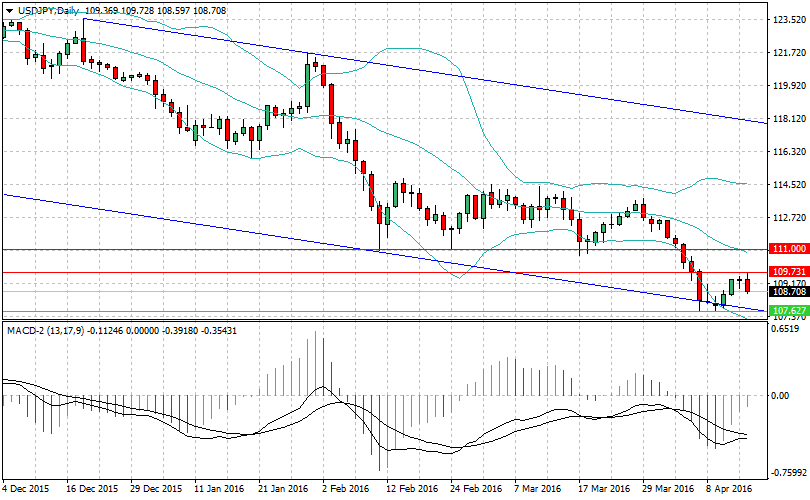Click the 16 Dec 2015 date label
810x500 pixels.
[92, 489]
